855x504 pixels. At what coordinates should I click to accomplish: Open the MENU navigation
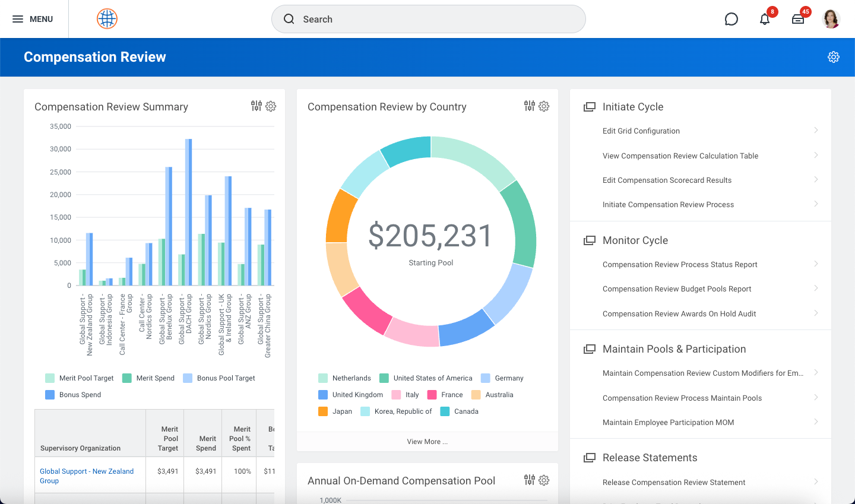point(34,18)
